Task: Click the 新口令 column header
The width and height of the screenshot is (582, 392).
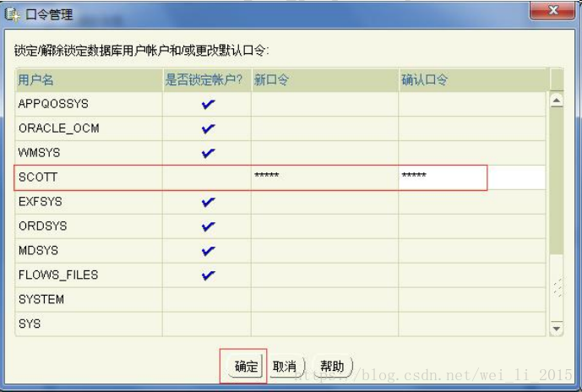Action: (x=324, y=79)
